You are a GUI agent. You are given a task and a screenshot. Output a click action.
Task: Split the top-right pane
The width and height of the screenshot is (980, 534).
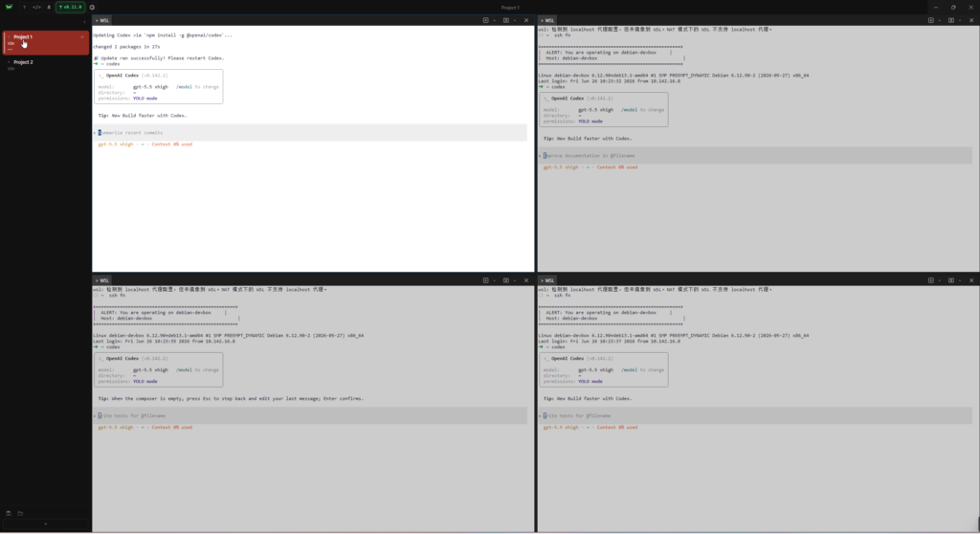point(950,21)
